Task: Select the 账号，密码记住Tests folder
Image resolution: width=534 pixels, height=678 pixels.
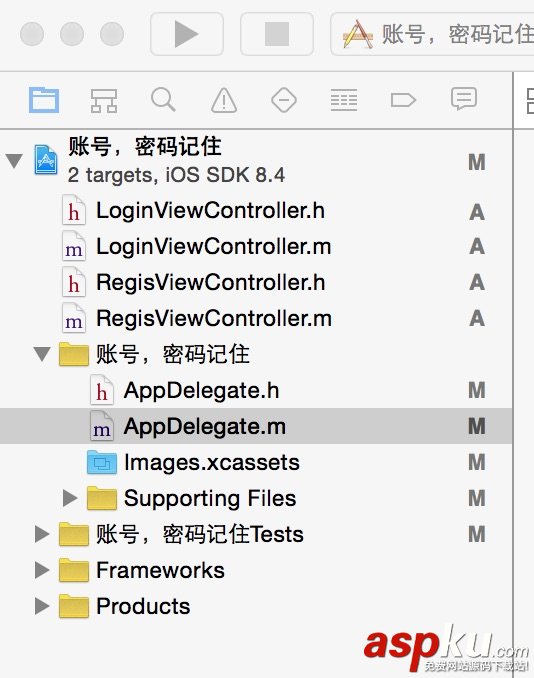Action: point(74,534)
